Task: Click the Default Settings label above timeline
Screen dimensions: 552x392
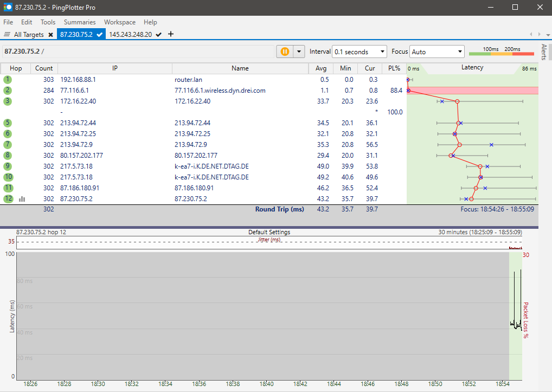Action: pos(269,232)
